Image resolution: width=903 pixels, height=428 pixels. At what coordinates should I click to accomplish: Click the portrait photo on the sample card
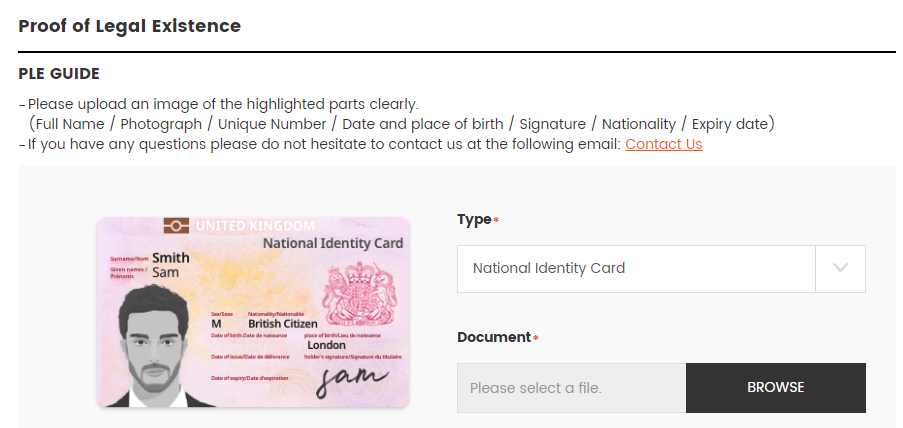pos(153,346)
